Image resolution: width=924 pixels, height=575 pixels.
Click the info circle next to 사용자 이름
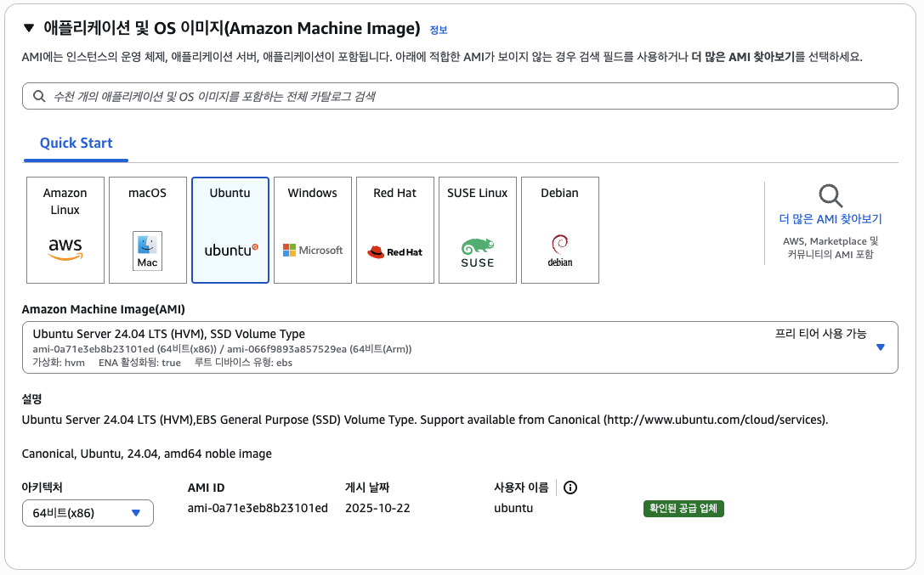(570, 488)
